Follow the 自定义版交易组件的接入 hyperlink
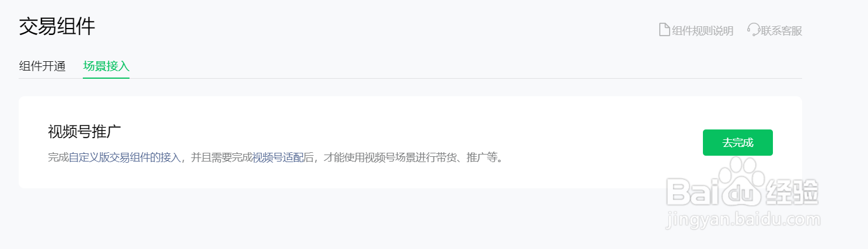Screen dimensions: 868x249 point(125,157)
